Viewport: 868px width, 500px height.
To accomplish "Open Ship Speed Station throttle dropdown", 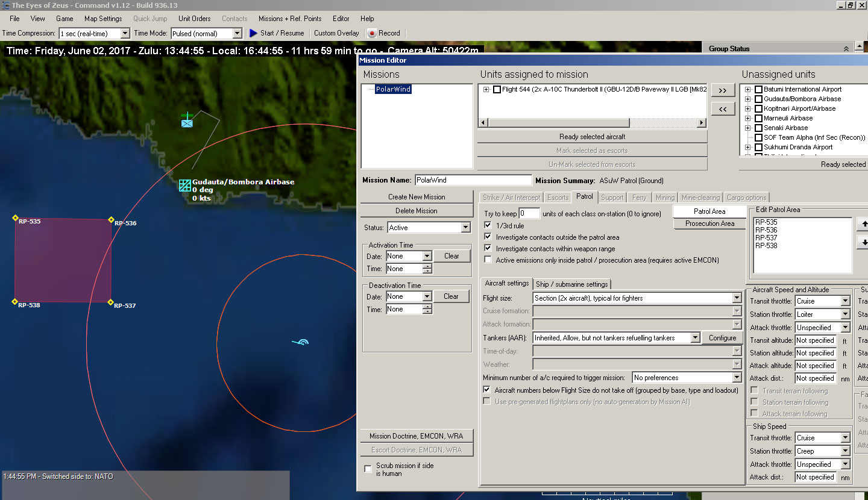I will click(845, 451).
